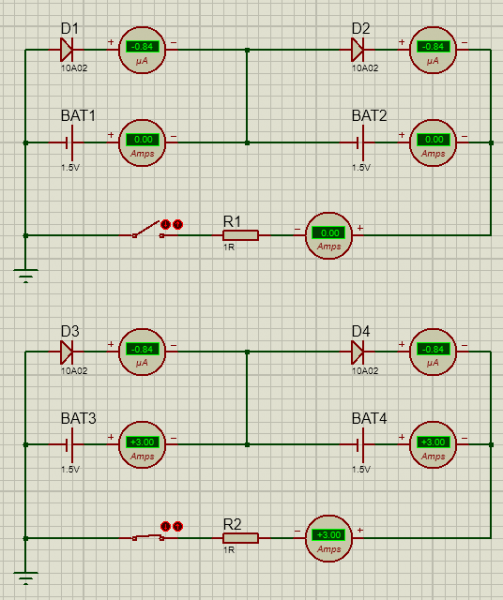Click the upper circuit ground symbol
Screen dimensions: 503x600
pyautogui.click(x=26, y=276)
